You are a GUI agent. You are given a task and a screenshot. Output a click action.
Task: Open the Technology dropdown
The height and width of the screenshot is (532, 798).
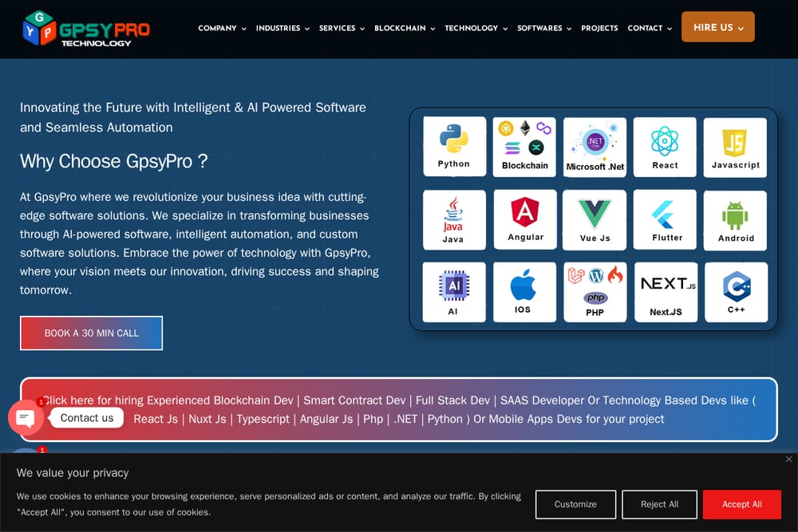click(476, 29)
